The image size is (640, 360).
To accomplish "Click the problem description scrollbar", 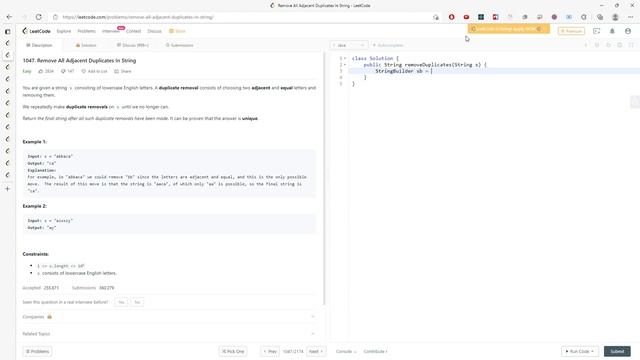I will [x=324, y=178].
